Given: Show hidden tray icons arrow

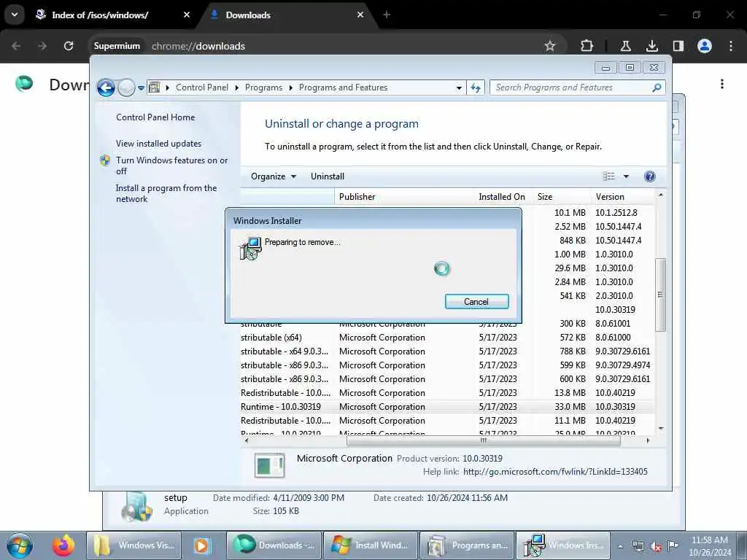Looking at the screenshot, I should [x=620, y=547].
